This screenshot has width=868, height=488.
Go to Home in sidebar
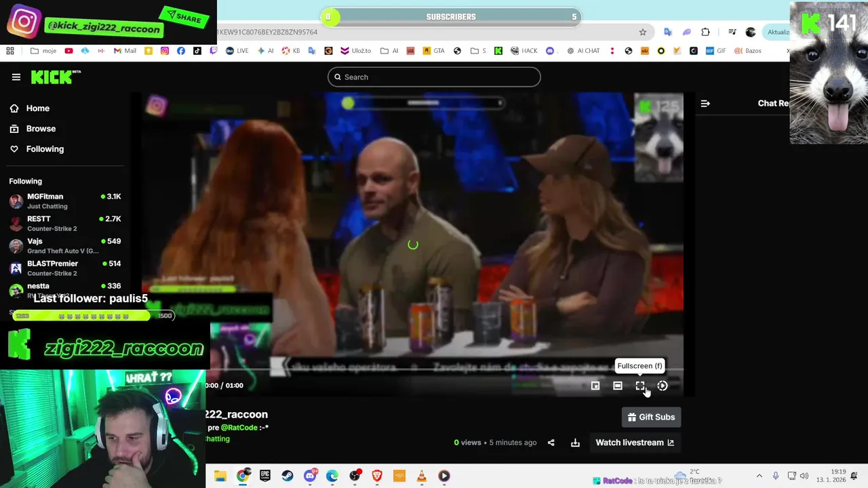click(38, 108)
